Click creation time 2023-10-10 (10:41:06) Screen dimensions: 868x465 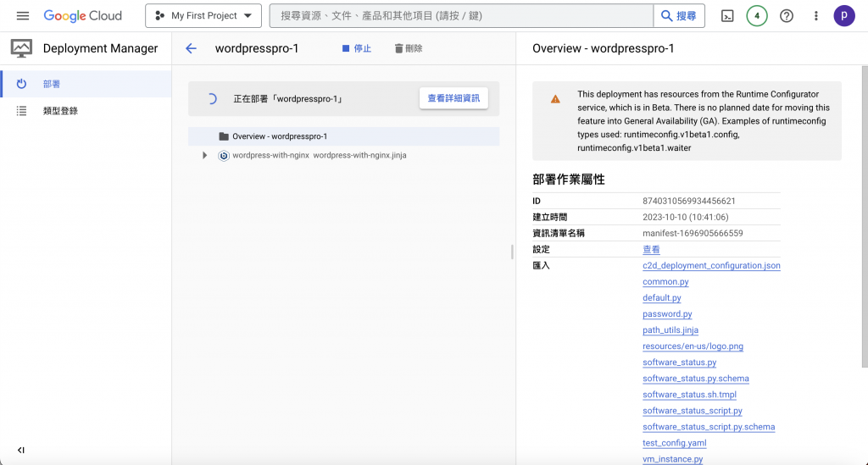pos(685,218)
